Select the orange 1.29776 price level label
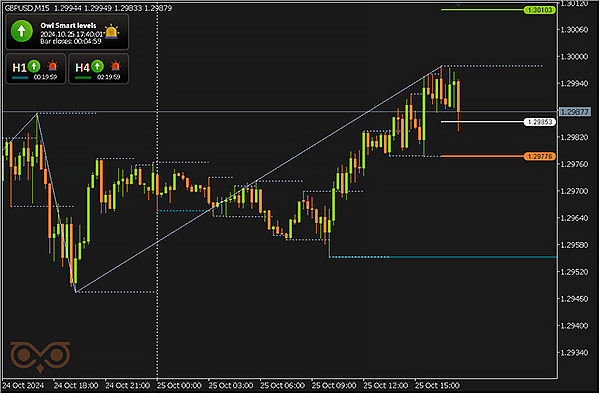This screenshot has width=600, height=394. 540,156
